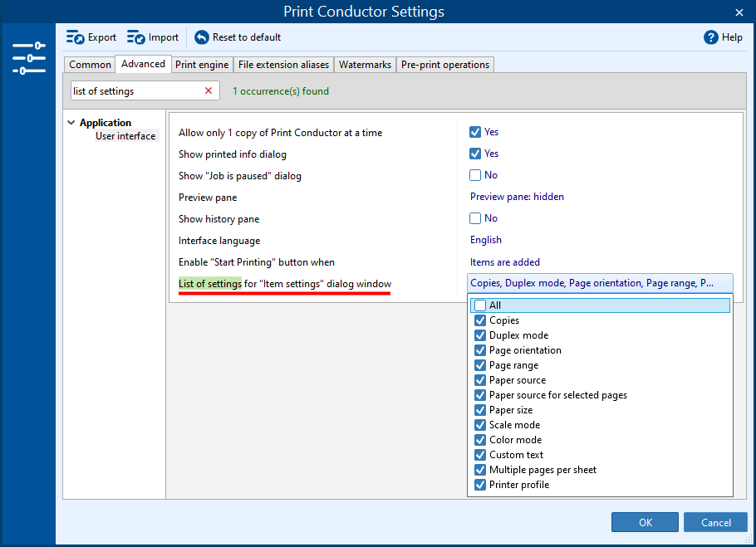Click the Export settings icon
This screenshot has height=547, width=756.
point(76,37)
